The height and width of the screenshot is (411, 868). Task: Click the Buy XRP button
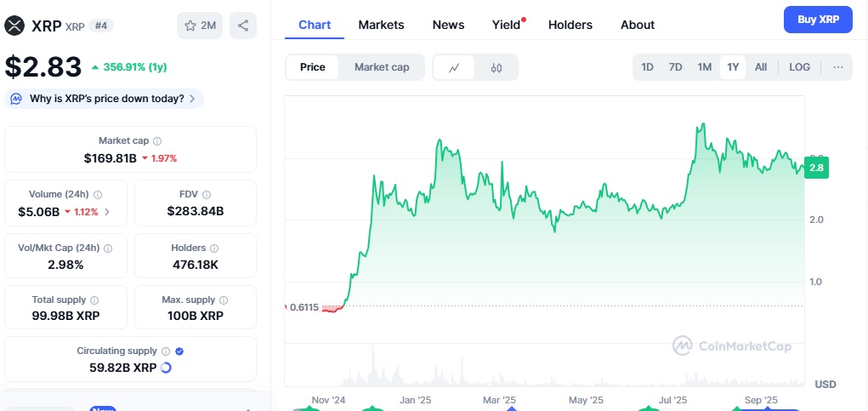(818, 20)
